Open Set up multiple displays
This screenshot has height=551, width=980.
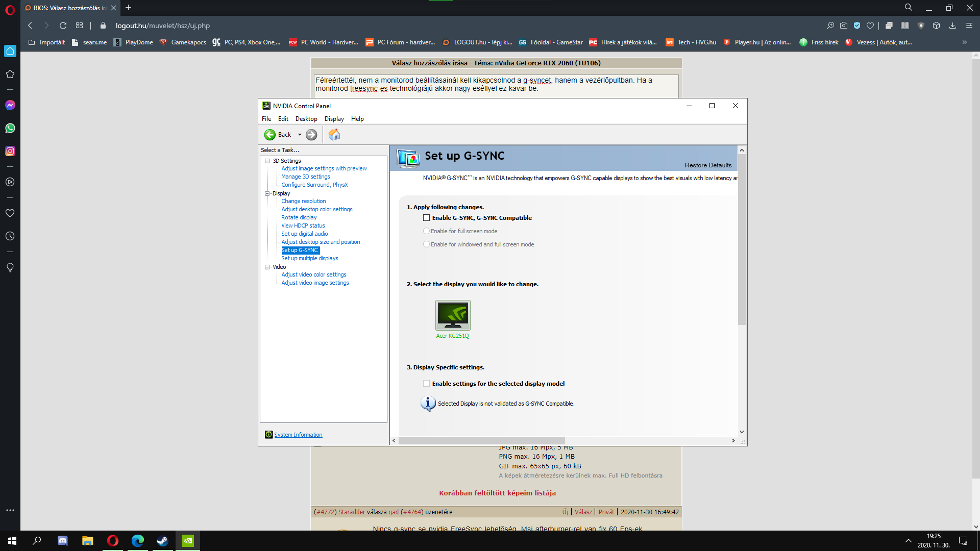click(309, 258)
